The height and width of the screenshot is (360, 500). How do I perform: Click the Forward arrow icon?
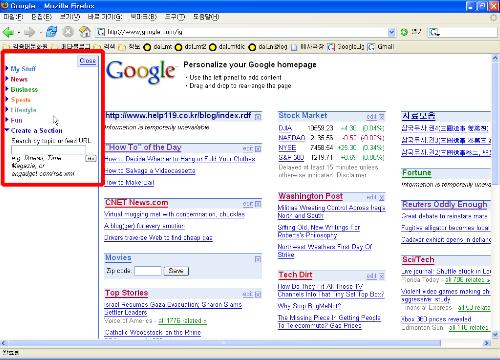tap(30, 32)
